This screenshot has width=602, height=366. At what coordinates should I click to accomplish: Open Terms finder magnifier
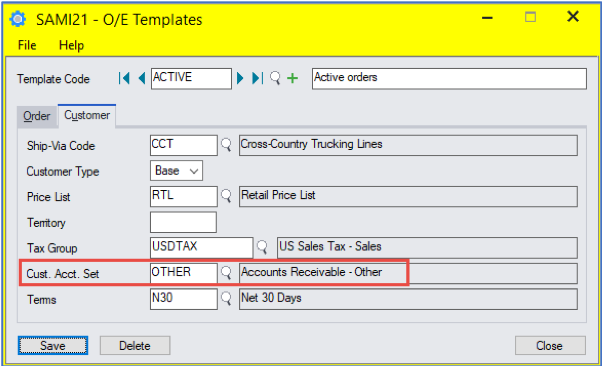(x=226, y=298)
